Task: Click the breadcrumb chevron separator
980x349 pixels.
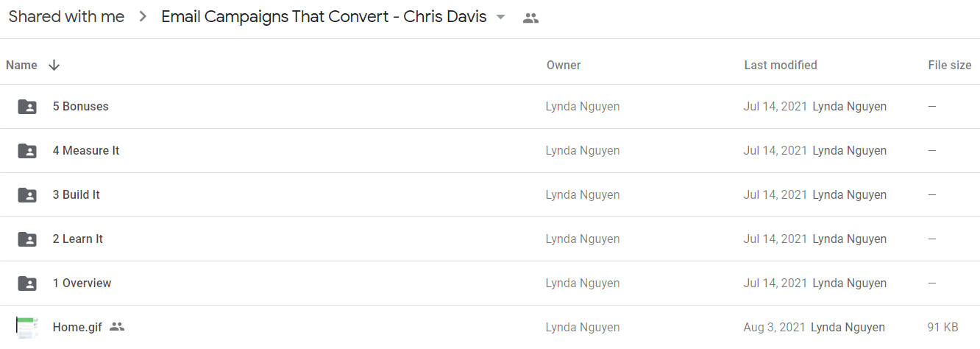Action: (x=143, y=17)
